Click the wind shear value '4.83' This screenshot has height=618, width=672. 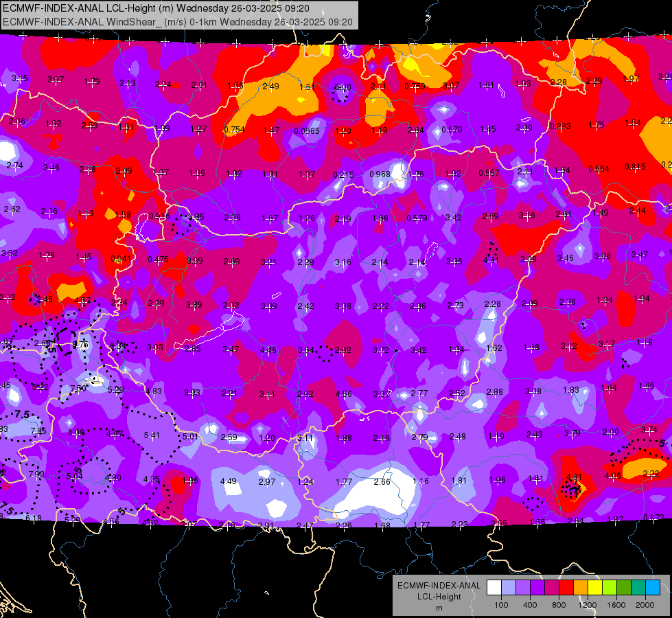[x=154, y=391]
